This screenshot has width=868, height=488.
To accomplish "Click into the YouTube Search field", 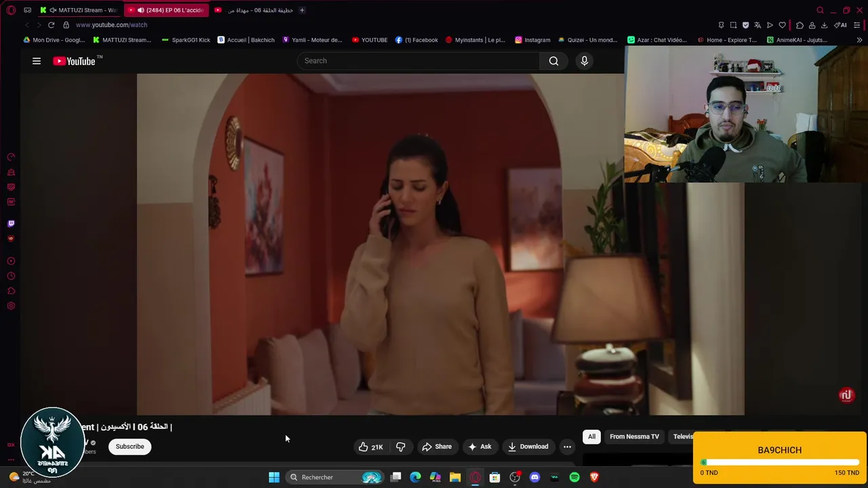I will [x=418, y=61].
